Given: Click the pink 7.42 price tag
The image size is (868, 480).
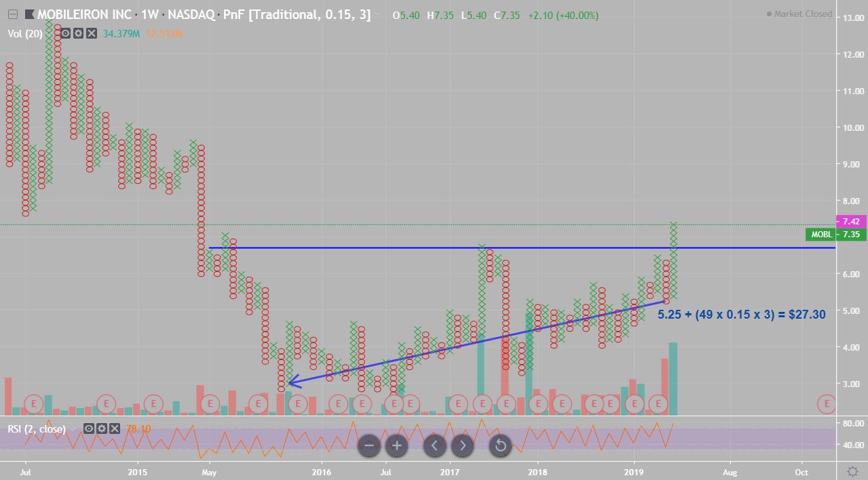Looking at the screenshot, I should (x=851, y=222).
